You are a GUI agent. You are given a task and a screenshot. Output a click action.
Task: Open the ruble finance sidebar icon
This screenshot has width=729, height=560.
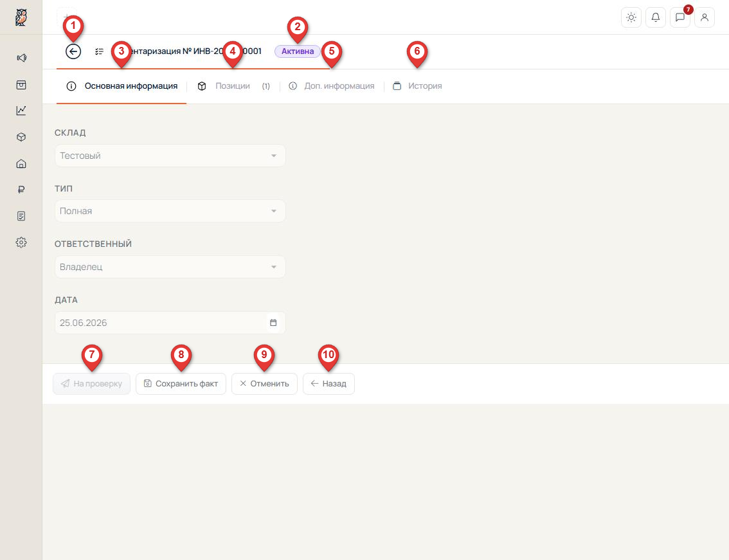pos(21,189)
